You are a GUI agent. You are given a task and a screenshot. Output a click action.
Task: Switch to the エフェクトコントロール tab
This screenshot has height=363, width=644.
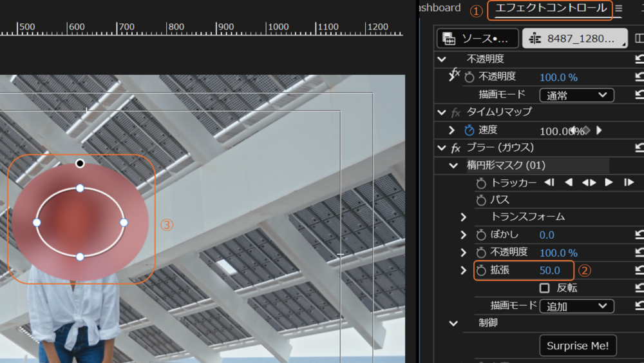click(x=551, y=8)
